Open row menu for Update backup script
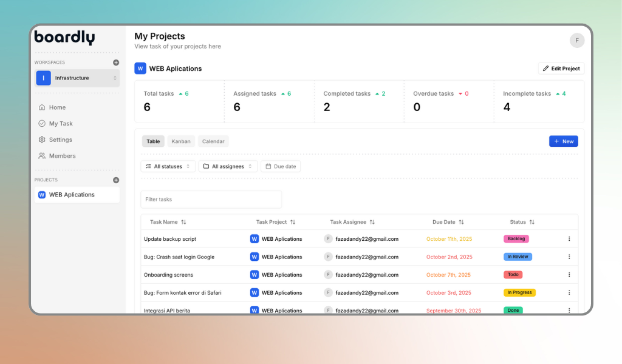Image resolution: width=622 pixels, height=364 pixels. pyautogui.click(x=569, y=239)
